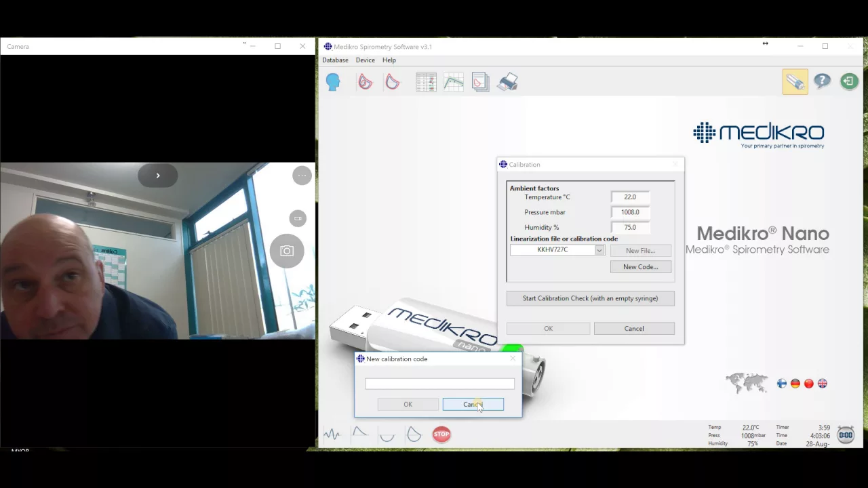Select the Finnish flag language
Image resolution: width=868 pixels, height=488 pixels.
782,384
